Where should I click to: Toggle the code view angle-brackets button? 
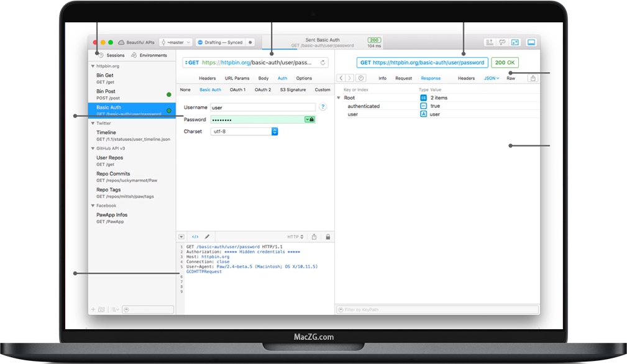(195, 237)
